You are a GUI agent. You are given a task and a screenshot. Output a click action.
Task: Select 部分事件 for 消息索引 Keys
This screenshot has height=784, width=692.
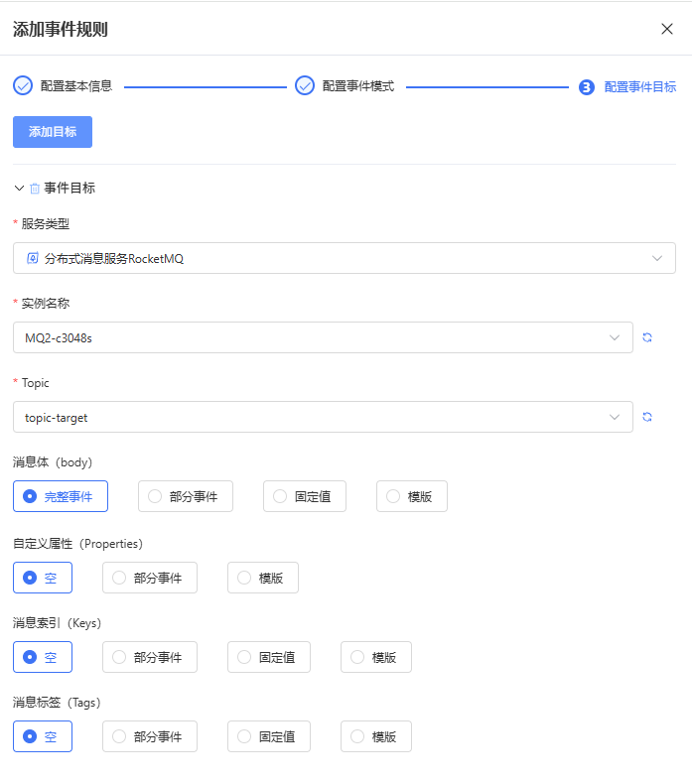point(150,657)
